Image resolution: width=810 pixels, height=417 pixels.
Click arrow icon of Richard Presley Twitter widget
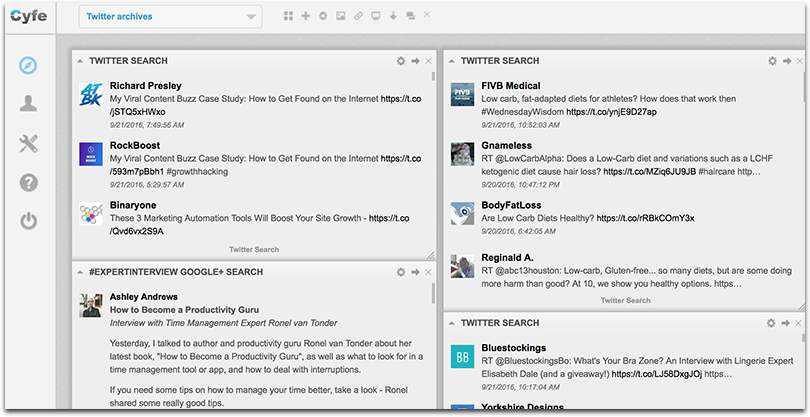415,61
